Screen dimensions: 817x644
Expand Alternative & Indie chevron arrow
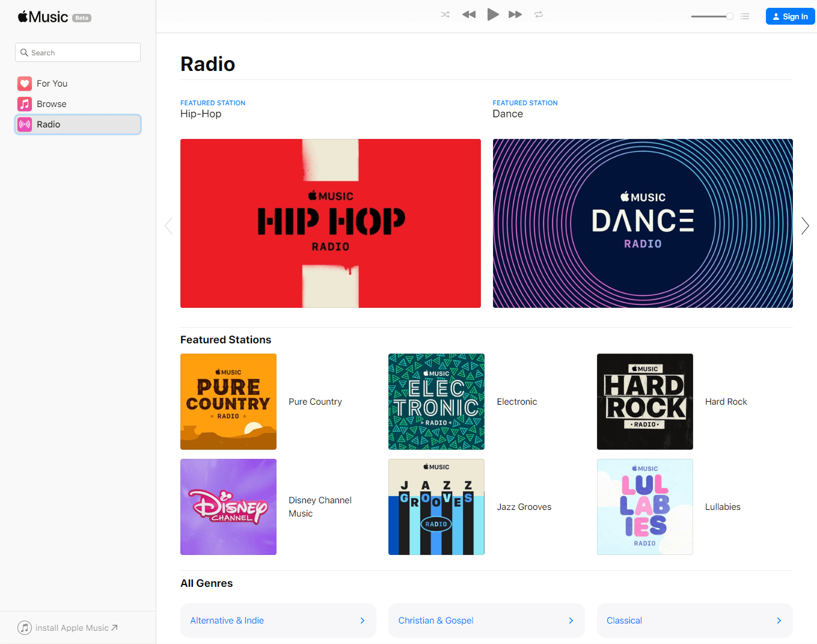point(363,621)
